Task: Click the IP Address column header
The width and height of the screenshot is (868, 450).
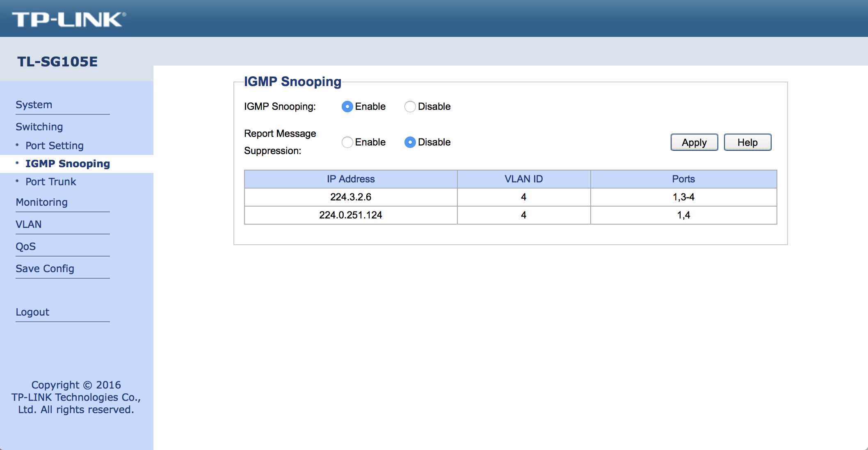Action: tap(351, 179)
